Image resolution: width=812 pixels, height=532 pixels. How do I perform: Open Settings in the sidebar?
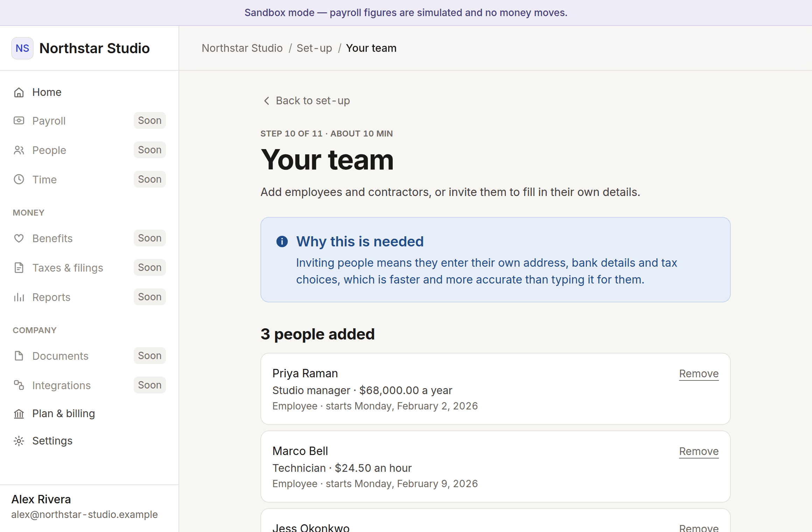pos(89,441)
